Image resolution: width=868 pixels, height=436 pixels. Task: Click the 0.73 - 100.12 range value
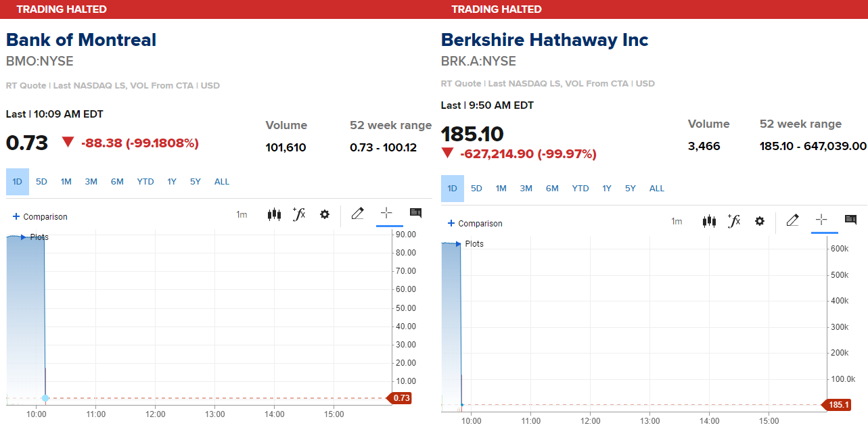[x=384, y=147]
